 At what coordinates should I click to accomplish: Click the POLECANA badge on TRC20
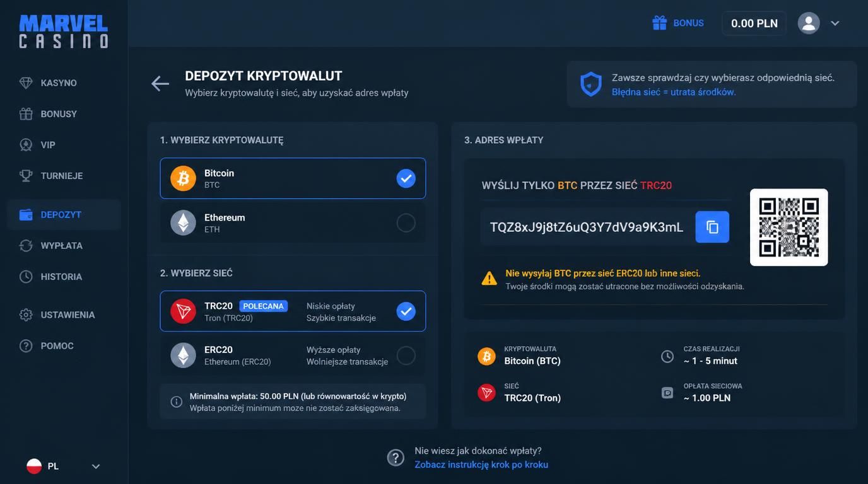coord(264,306)
